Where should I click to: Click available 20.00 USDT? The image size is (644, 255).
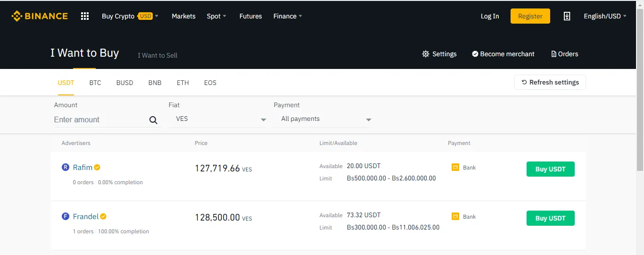click(363, 166)
